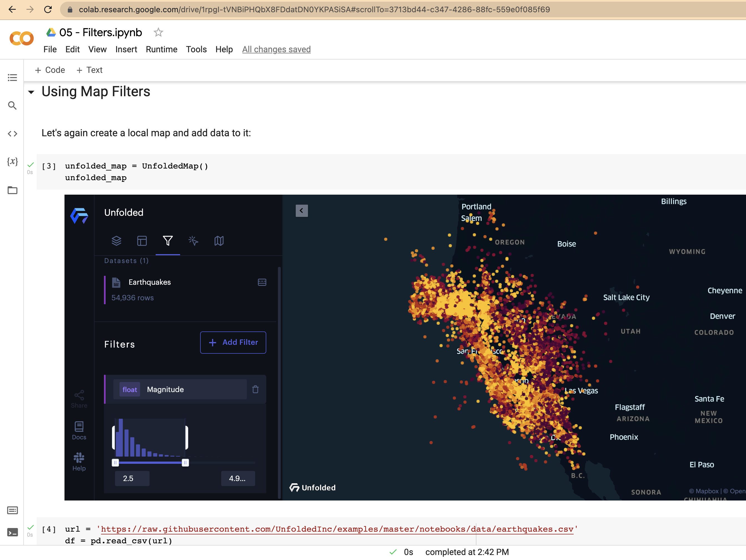
Task: Open the Layers panel icon
Action: 116,241
